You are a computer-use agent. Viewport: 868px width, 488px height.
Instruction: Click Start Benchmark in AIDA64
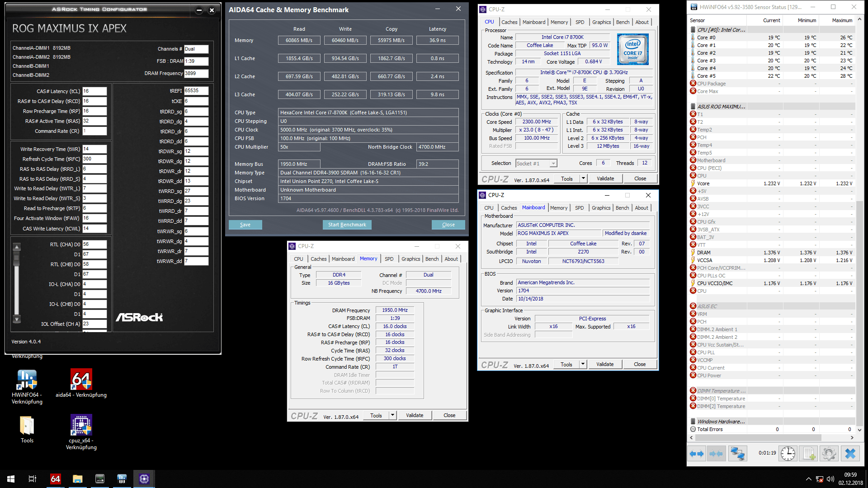[x=347, y=225]
